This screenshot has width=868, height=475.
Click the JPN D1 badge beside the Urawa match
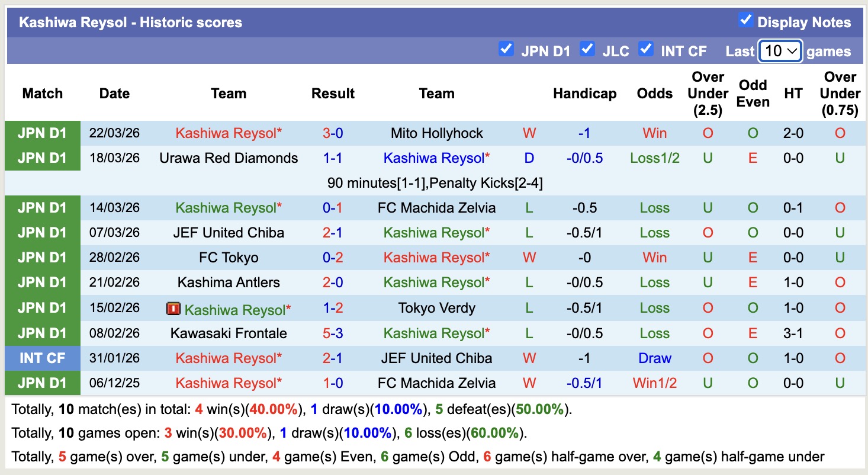[x=42, y=158]
